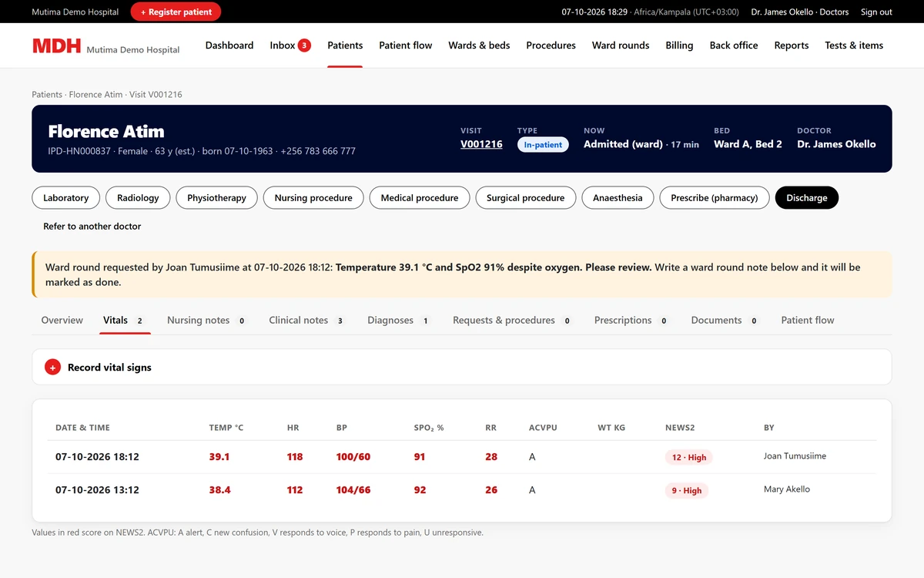Click the In-patient type badge
The width and height of the screenshot is (924, 578).
[543, 145]
